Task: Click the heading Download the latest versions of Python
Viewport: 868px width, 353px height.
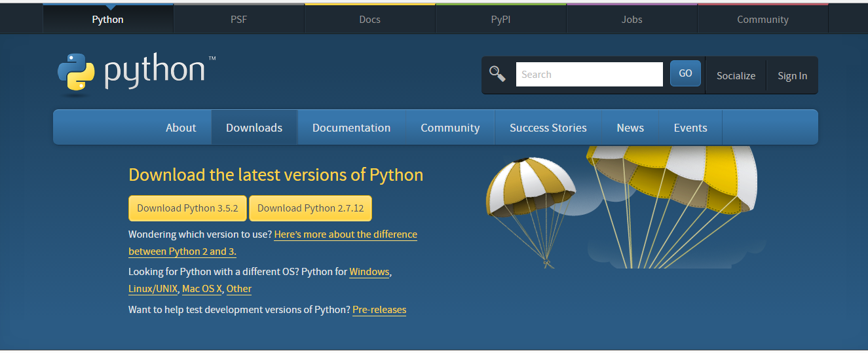Action: (x=276, y=175)
